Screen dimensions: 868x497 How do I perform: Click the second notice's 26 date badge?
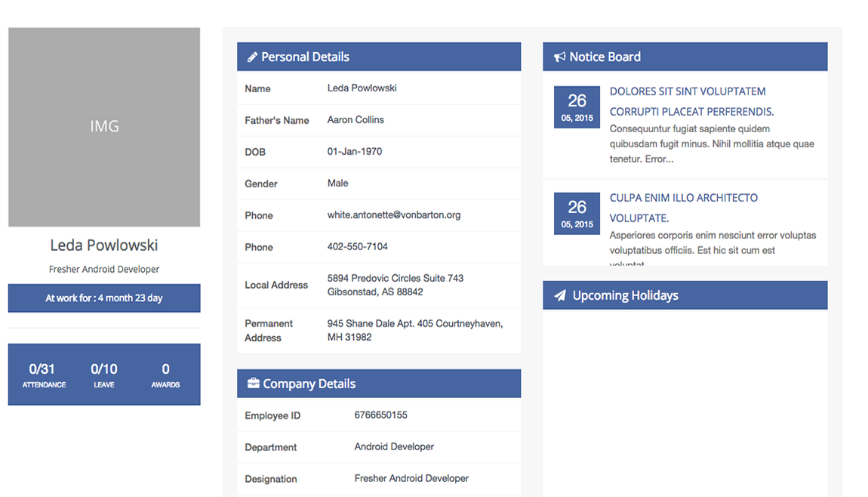pyautogui.click(x=577, y=213)
